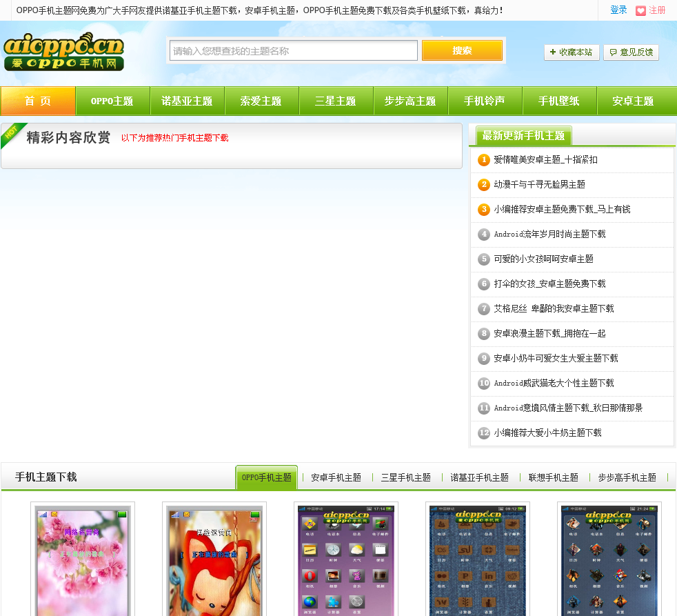Open the 手机壁纸 nav item
The height and width of the screenshot is (616, 677).
559,101
